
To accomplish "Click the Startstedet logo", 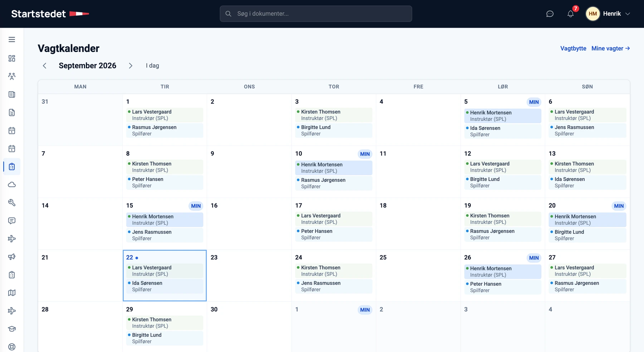I will [50, 14].
